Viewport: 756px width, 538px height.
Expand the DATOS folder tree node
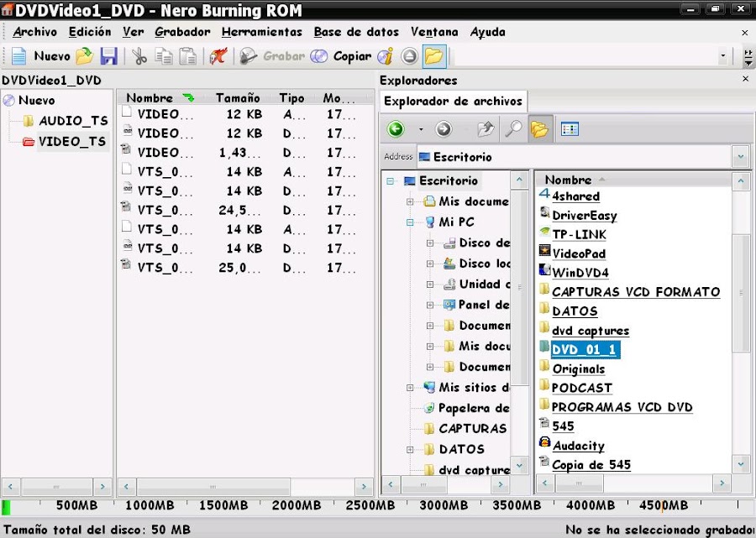[410, 450]
